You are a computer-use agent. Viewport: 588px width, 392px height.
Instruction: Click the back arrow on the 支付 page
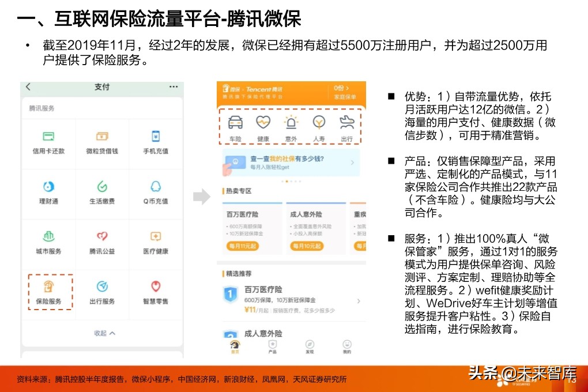[28, 86]
